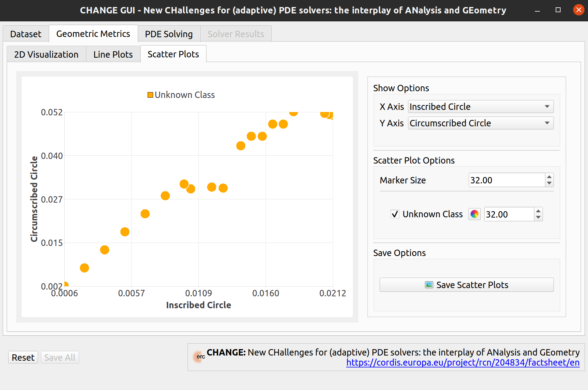Open the Y Axis Circumscribed Circle dropdown

tap(481, 123)
